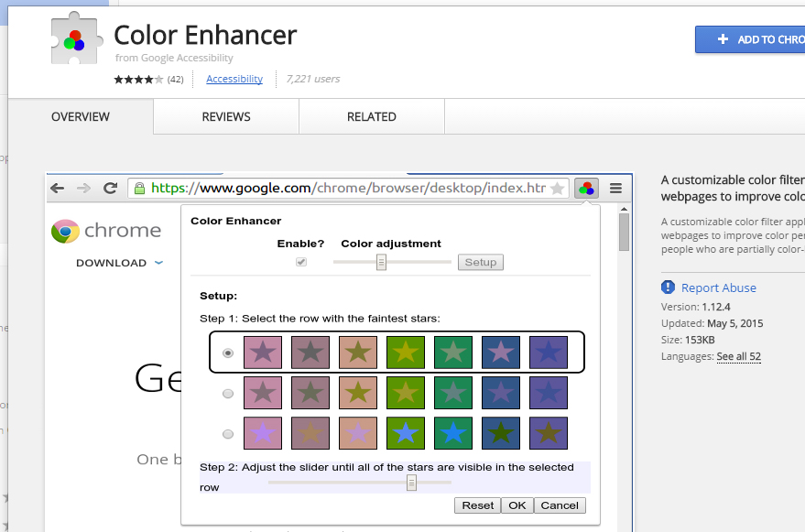Click the Color adjustment slider handle

pyautogui.click(x=381, y=262)
